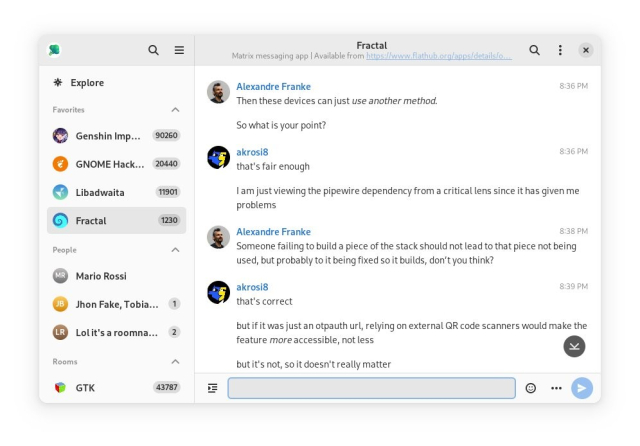
Task: Open the room options three-dot menu
Action: pos(560,50)
